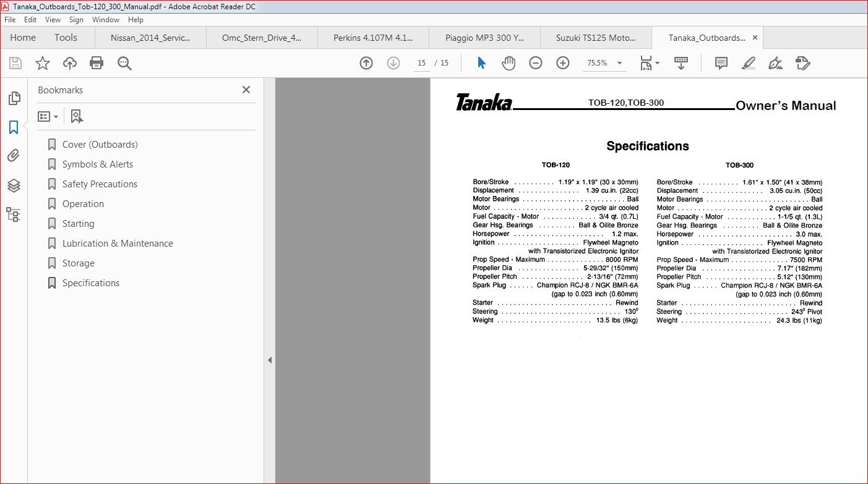The width and height of the screenshot is (868, 484).
Task: Jump to the Specifications bookmark
Action: coord(91,283)
